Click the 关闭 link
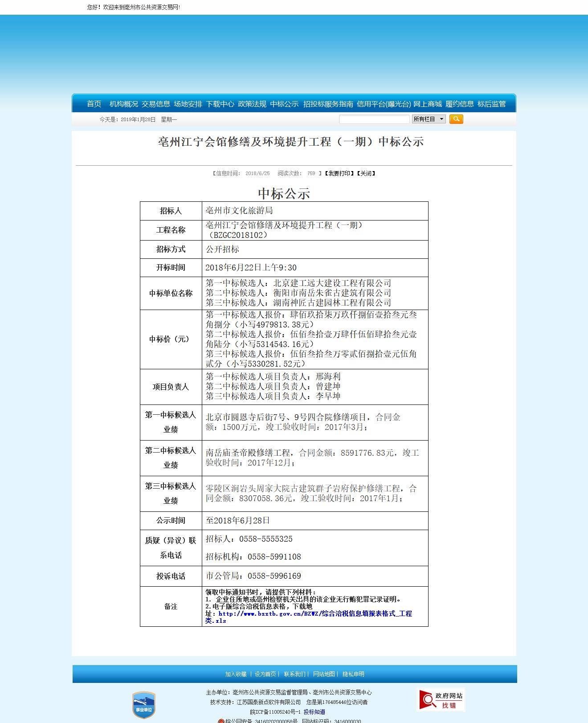Screen dimensions: 588x723 (x=366, y=173)
